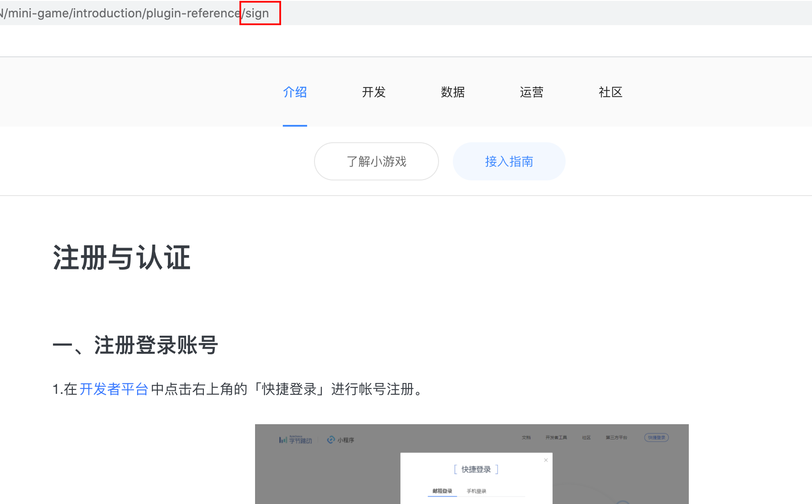The height and width of the screenshot is (504, 812).
Task: Open the 社区 tab in the top navigation
Action: pos(610,92)
